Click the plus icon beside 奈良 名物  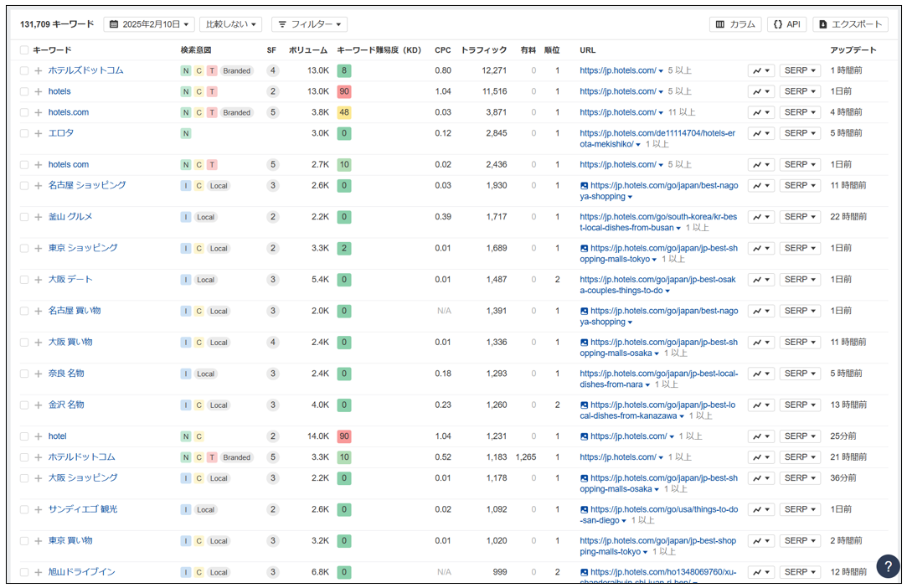coord(39,374)
